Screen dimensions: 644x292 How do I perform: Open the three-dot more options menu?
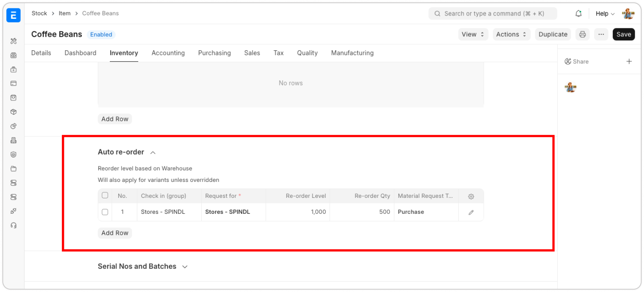point(601,34)
